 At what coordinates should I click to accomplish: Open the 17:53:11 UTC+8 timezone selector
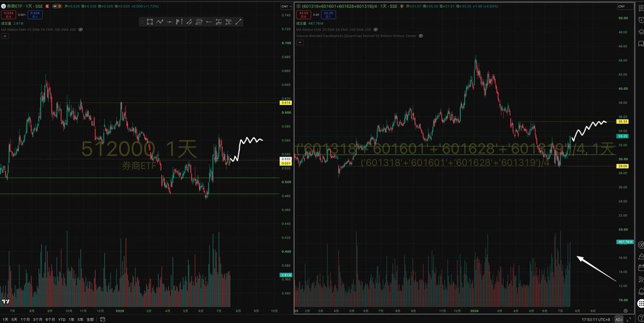(595, 319)
